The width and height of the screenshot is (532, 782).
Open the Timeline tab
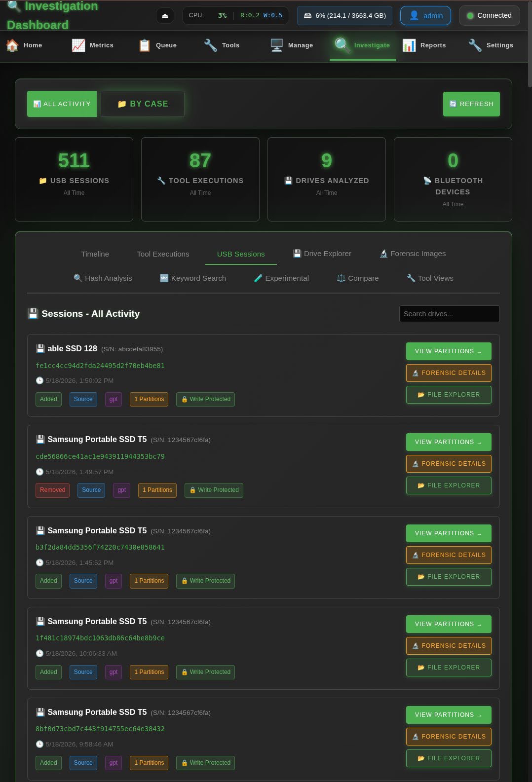(x=95, y=254)
